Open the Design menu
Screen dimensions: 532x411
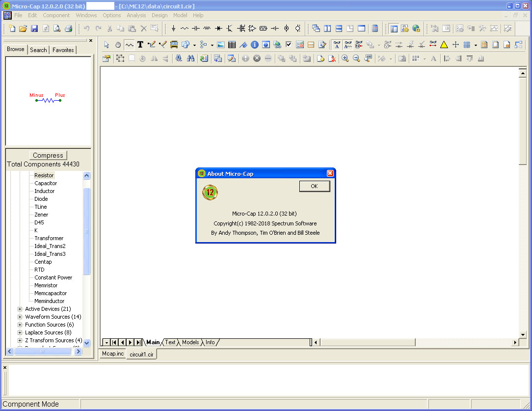coord(160,15)
